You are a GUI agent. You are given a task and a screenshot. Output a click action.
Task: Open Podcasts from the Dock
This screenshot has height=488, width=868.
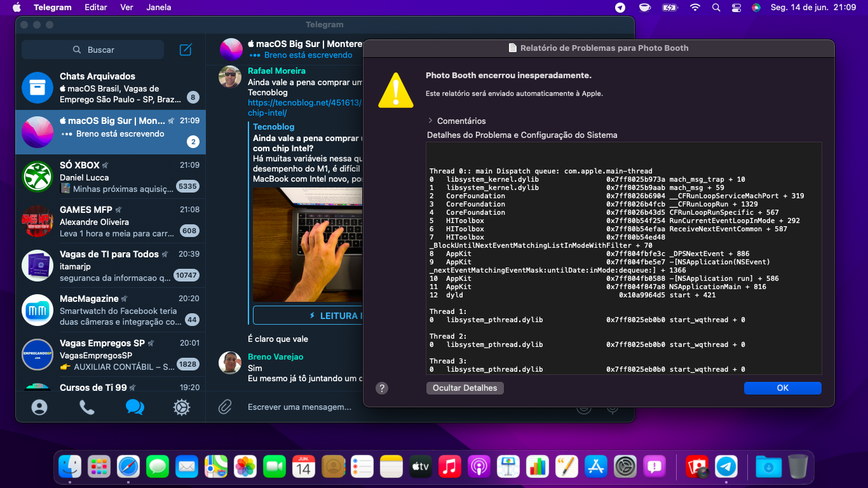click(479, 467)
